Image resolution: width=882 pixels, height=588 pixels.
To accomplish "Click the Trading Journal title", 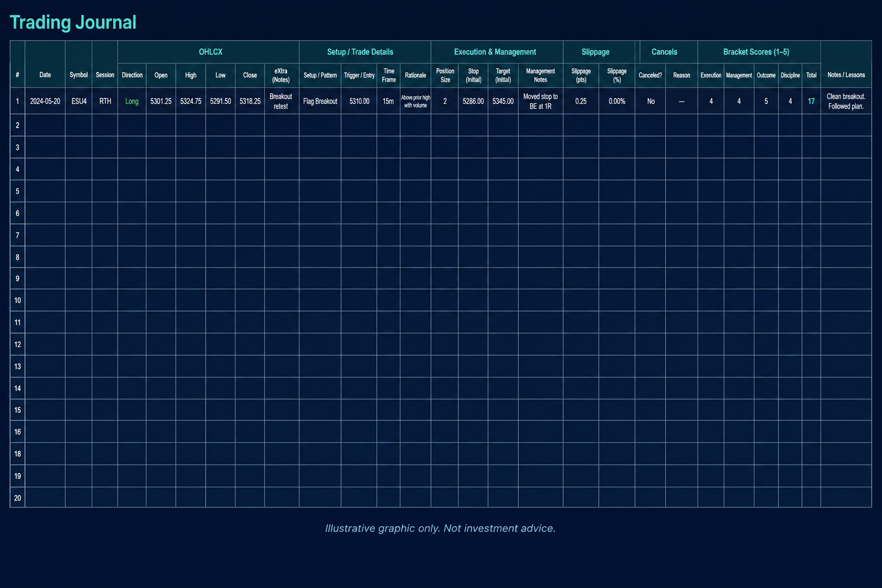I will (73, 22).
